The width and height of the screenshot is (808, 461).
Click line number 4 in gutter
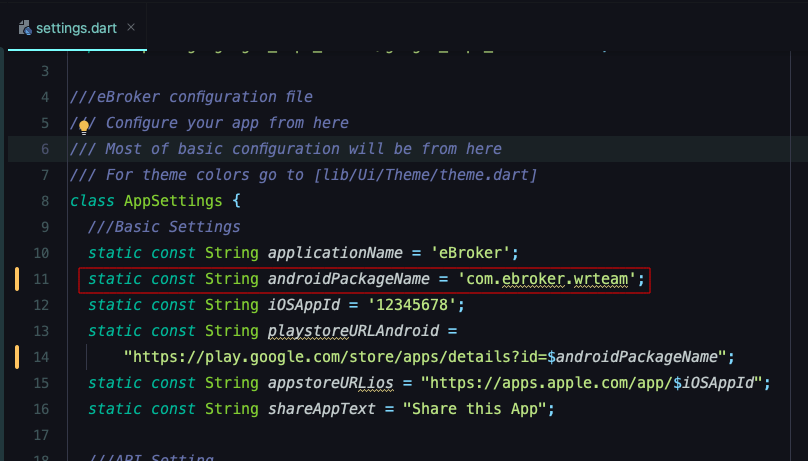pos(45,97)
